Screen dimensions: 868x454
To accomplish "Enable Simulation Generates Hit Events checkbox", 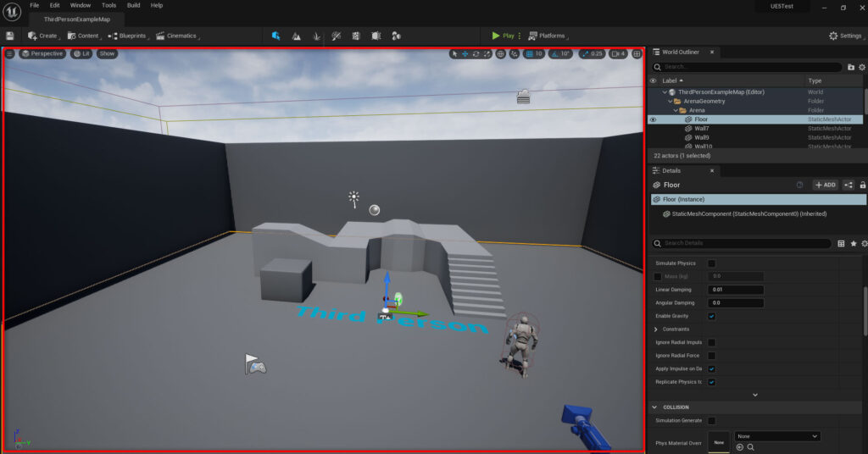I will click(x=712, y=421).
